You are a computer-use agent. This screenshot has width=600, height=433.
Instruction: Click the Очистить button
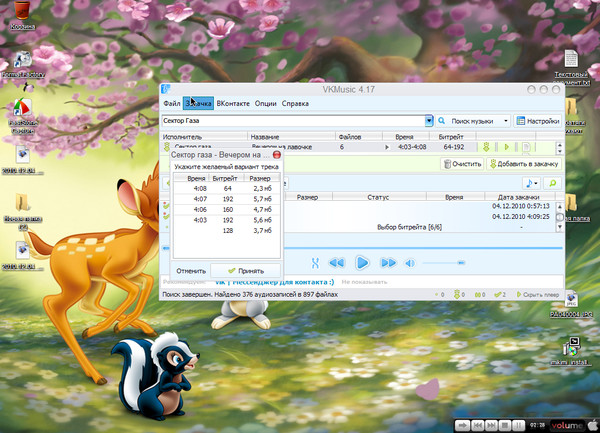462,164
